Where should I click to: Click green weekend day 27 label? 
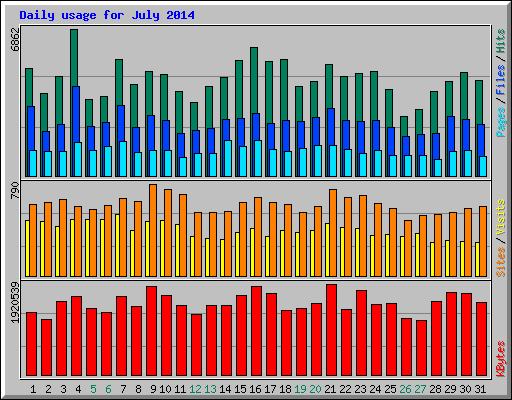point(420,389)
